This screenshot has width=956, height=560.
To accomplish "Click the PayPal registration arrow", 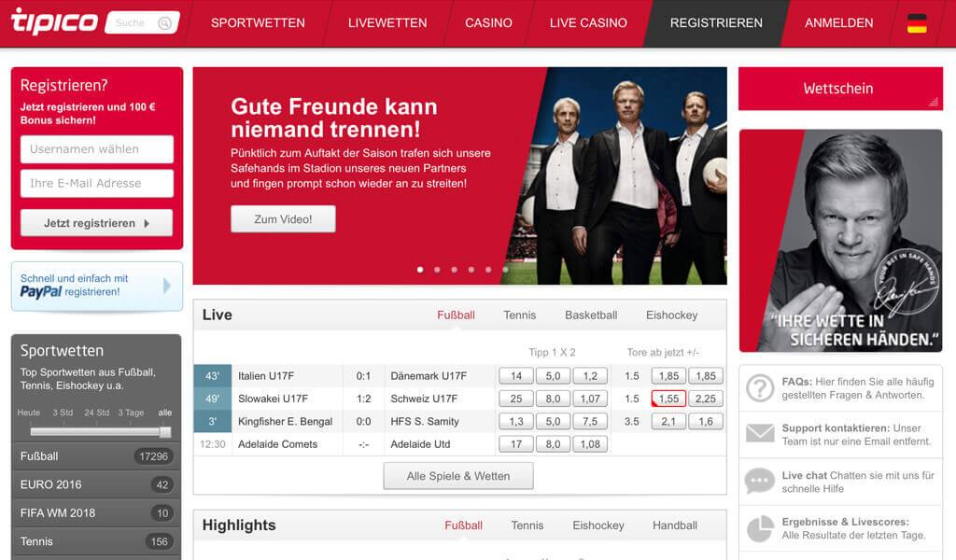I will pyautogui.click(x=167, y=286).
